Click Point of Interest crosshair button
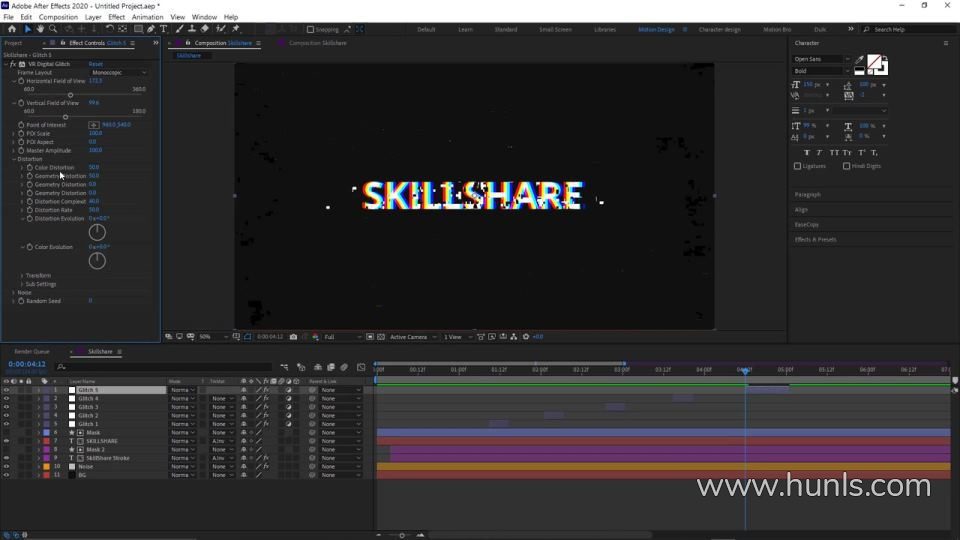Viewport: 960px width, 540px height. (94, 125)
